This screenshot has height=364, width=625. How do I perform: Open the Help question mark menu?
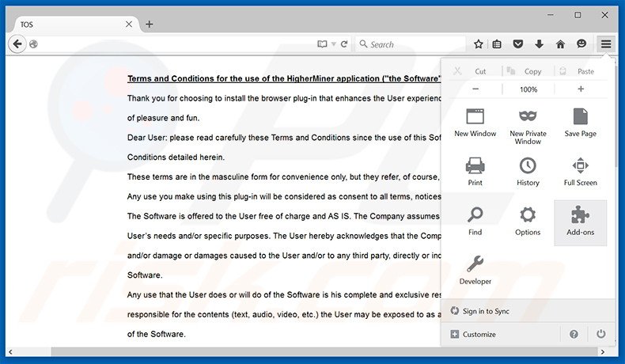(x=574, y=334)
